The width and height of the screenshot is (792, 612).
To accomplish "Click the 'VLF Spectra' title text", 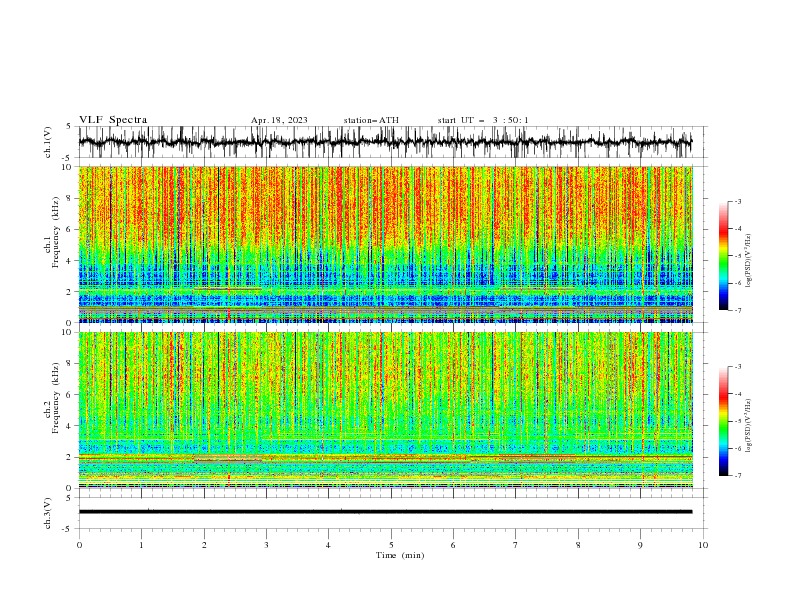I will click(113, 120).
